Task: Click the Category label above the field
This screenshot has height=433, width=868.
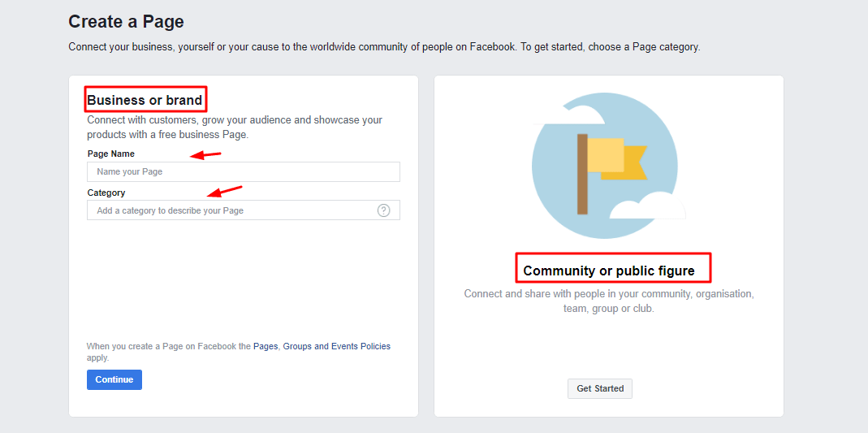Action: (x=106, y=193)
